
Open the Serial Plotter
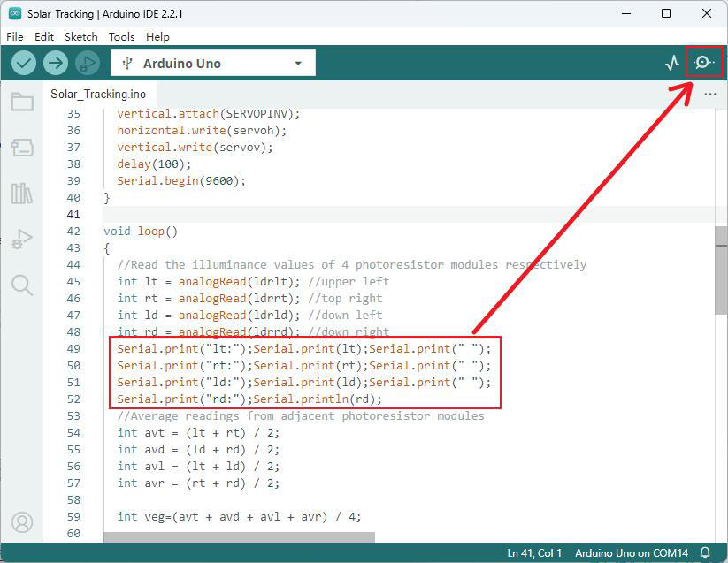[671, 63]
